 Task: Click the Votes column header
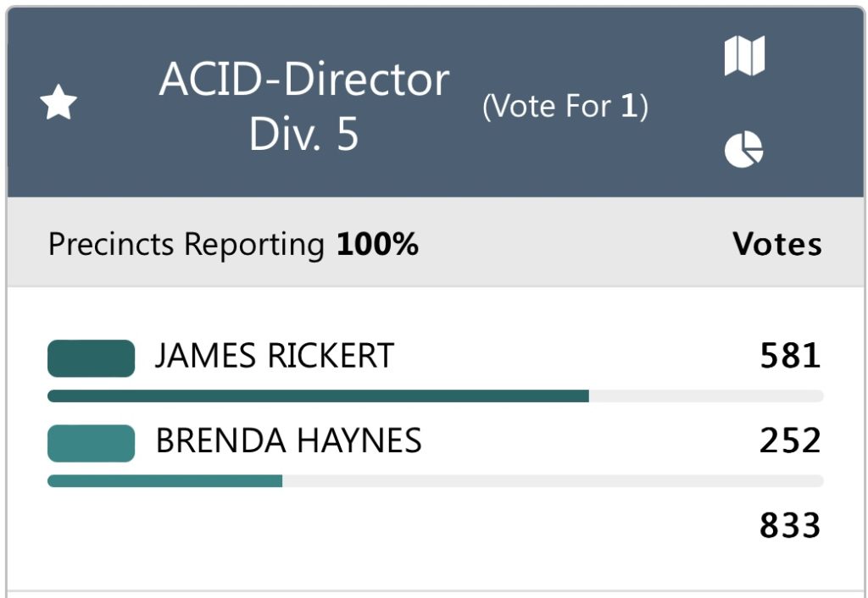point(776,245)
